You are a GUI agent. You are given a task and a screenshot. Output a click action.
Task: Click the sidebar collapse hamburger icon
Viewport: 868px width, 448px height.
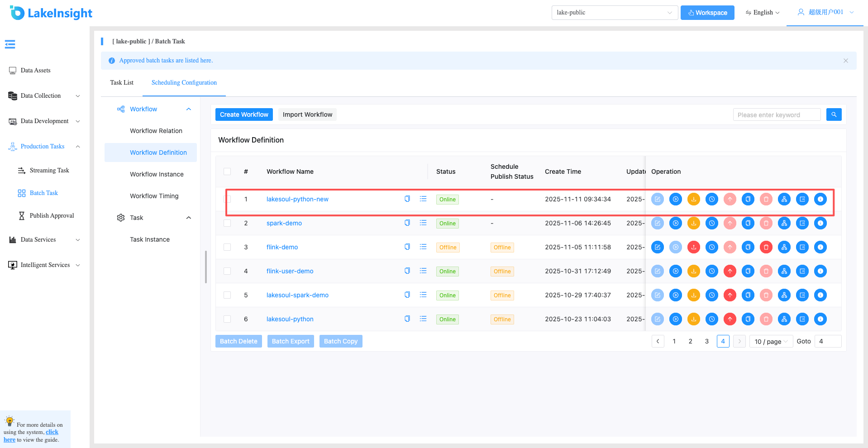[x=10, y=44]
